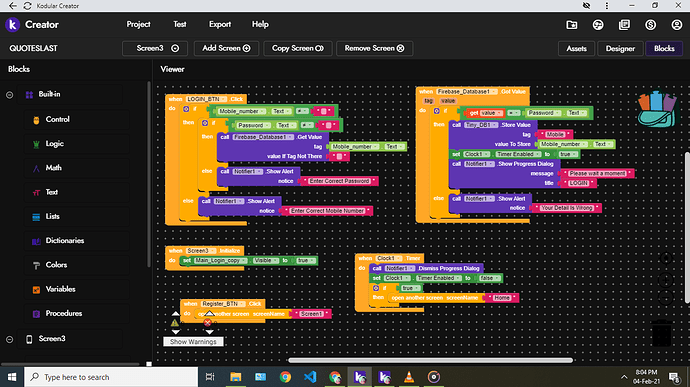690x387 pixels.
Task: Click the horizontal scrollbar in the viewer
Action: [430, 360]
